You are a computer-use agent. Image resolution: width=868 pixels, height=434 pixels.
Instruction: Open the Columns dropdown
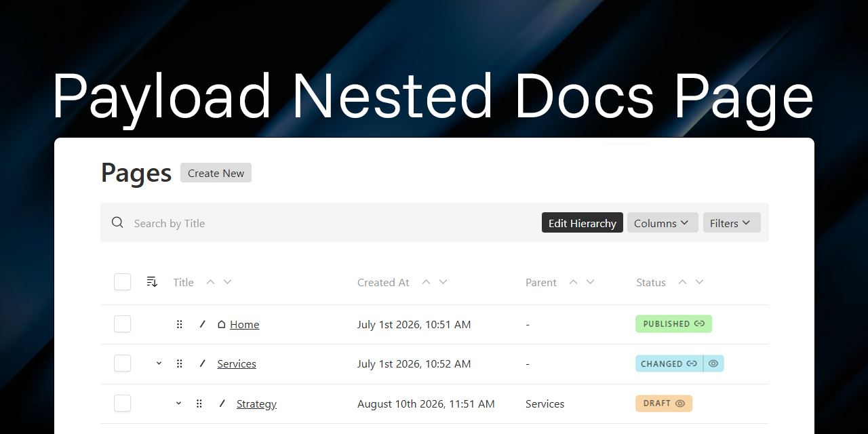[662, 223]
